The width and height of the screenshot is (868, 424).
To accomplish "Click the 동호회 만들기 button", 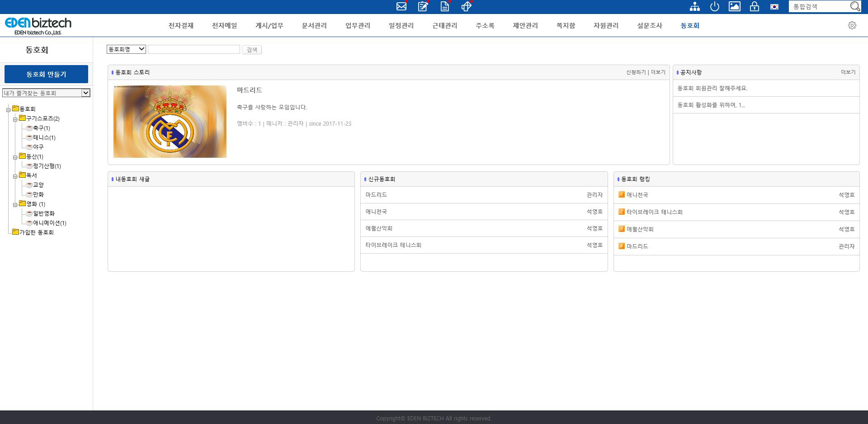I will (x=46, y=74).
